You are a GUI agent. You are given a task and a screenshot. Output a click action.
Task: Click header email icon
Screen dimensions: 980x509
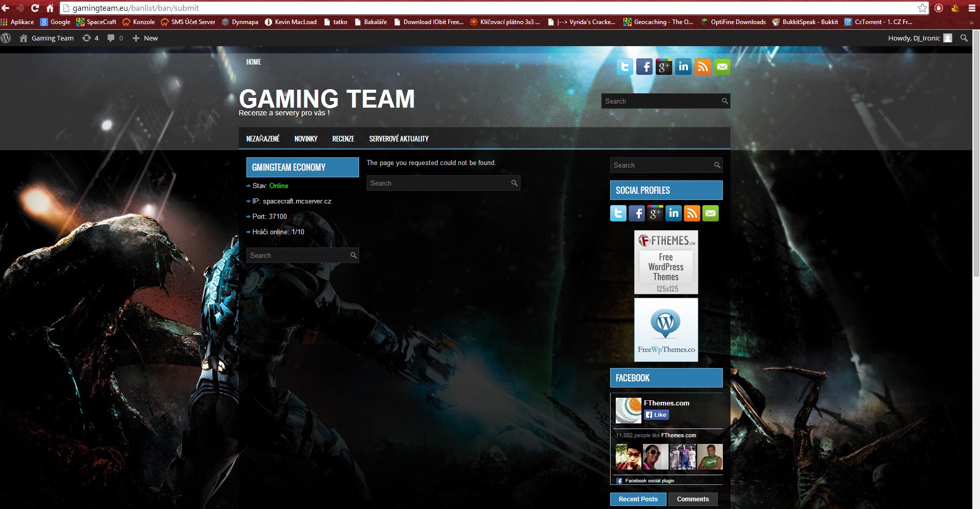click(722, 67)
